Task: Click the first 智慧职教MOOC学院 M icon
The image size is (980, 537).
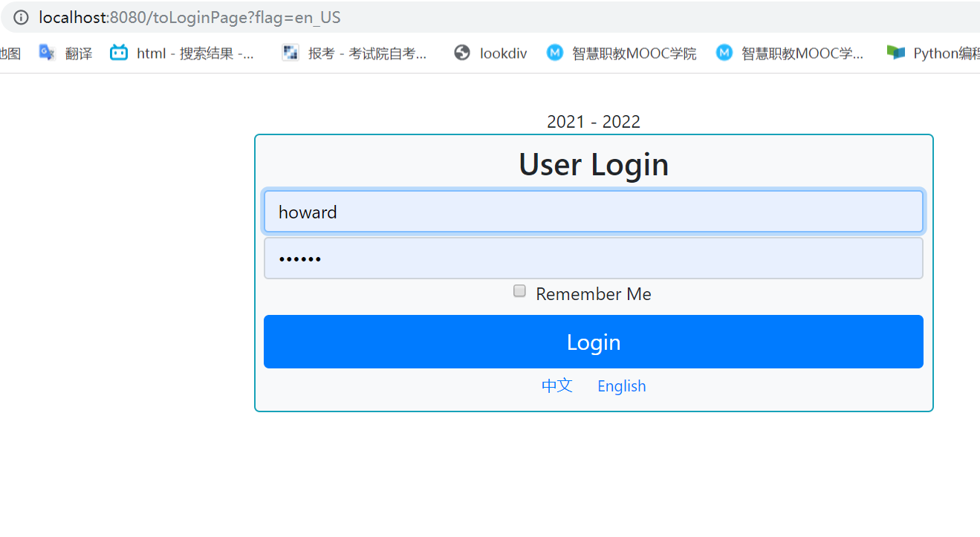Action: tap(555, 53)
